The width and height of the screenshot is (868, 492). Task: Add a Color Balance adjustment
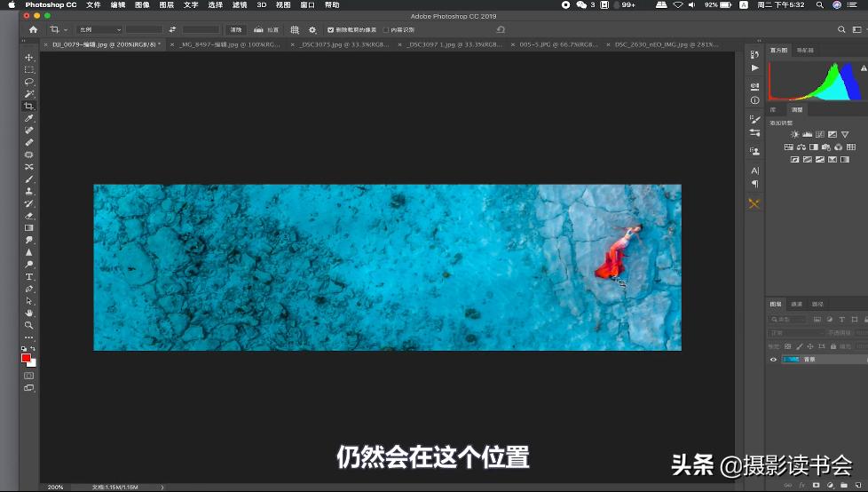(801, 147)
